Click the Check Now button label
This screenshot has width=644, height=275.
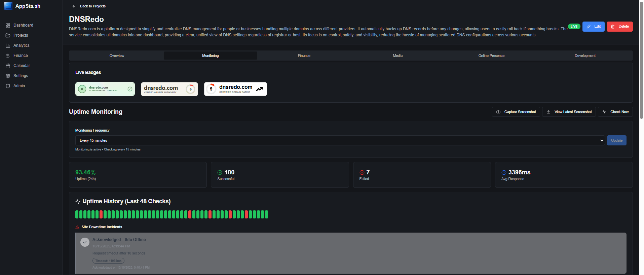pos(619,112)
